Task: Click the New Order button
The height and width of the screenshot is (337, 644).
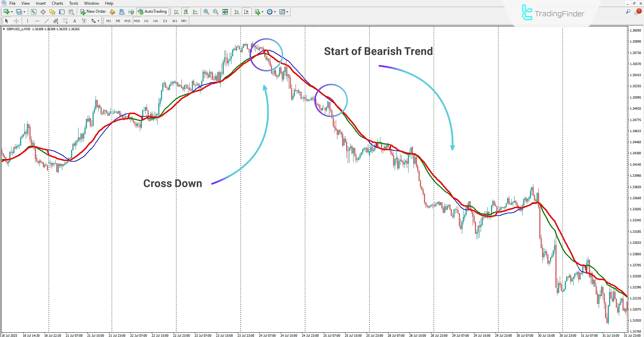Action: click(93, 11)
